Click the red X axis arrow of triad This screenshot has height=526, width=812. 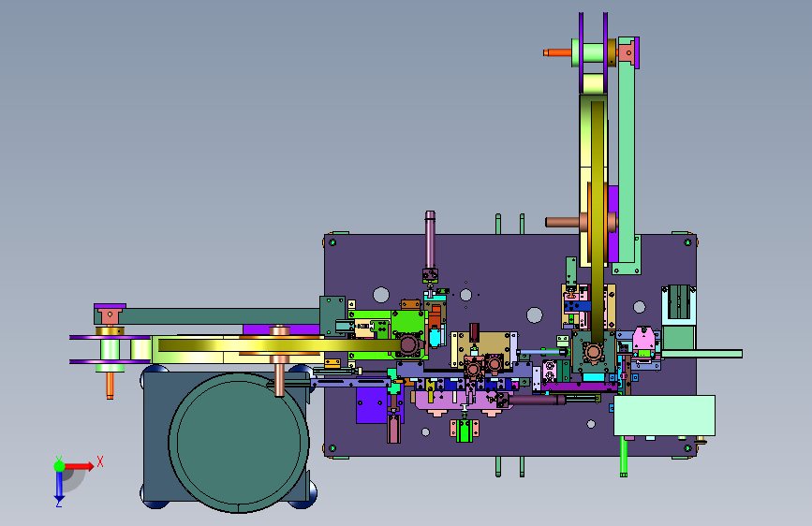(79, 466)
